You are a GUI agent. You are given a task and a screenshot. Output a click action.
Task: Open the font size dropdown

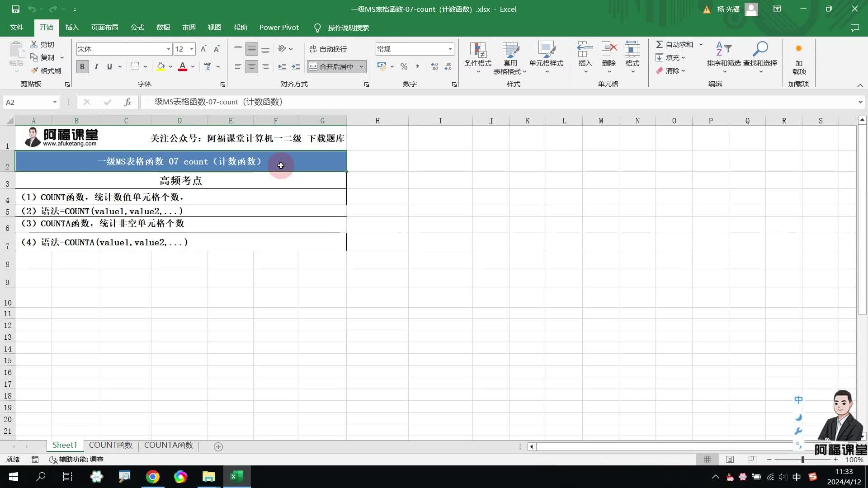(x=192, y=49)
